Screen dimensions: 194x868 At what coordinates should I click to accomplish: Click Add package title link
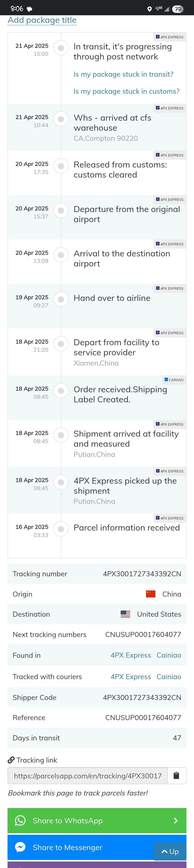click(42, 20)
